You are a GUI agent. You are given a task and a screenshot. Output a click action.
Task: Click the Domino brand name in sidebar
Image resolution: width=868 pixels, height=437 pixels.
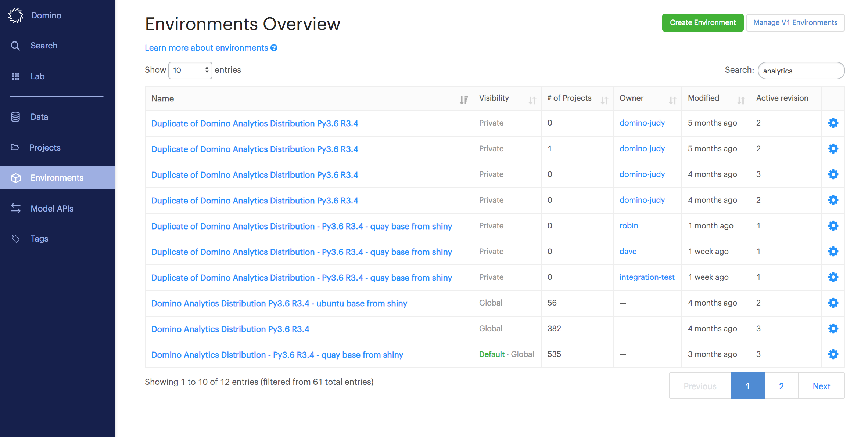[x=46, y=15]
